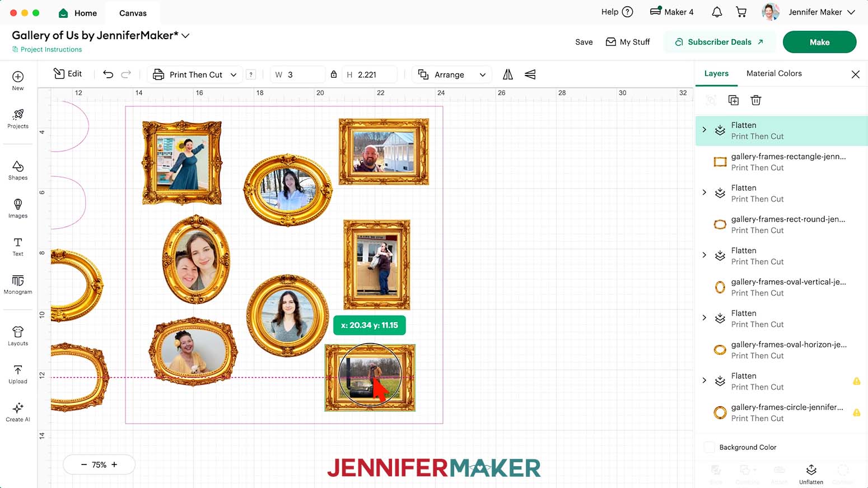Toggle the size lock proportions icon
The width and height of the screenshot is (868, 488).
334,74
